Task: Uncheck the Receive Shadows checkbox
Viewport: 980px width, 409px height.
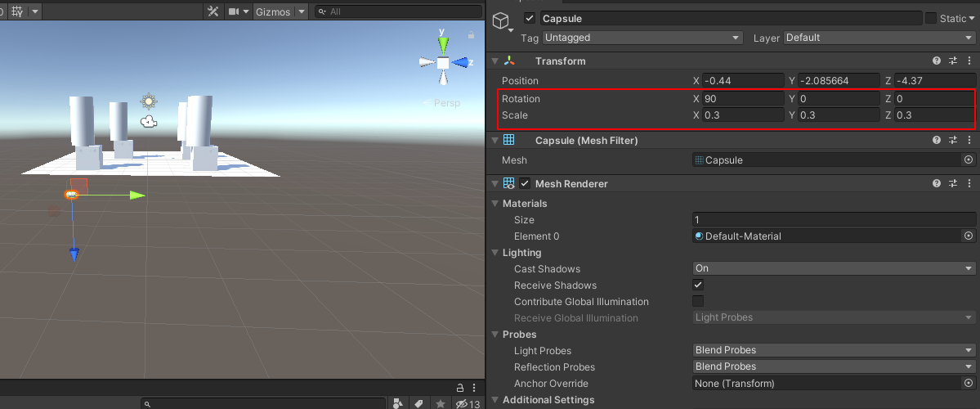Action: pyautogui.click(x=698, y=285)
